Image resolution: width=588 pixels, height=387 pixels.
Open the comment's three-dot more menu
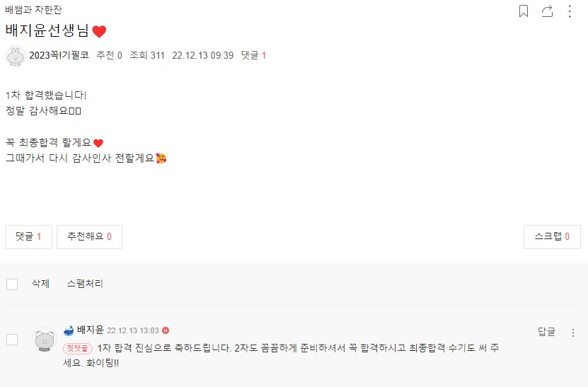coord(573,333)
